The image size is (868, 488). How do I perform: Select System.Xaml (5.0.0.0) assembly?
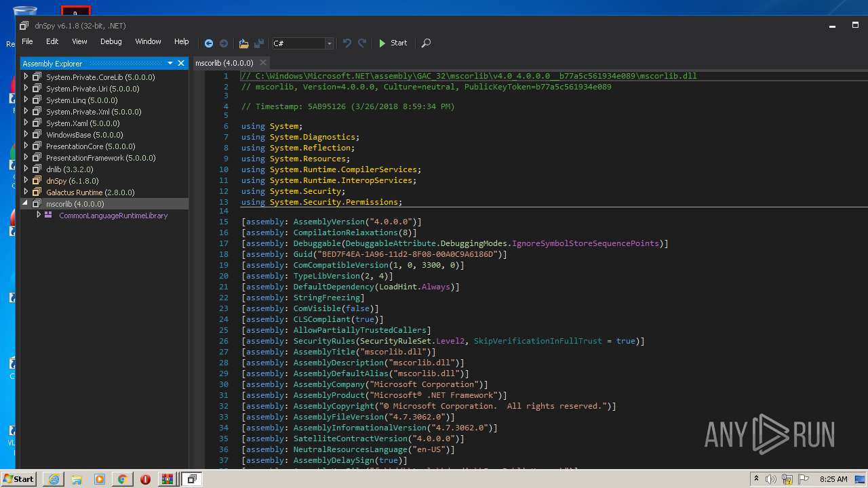83,123
